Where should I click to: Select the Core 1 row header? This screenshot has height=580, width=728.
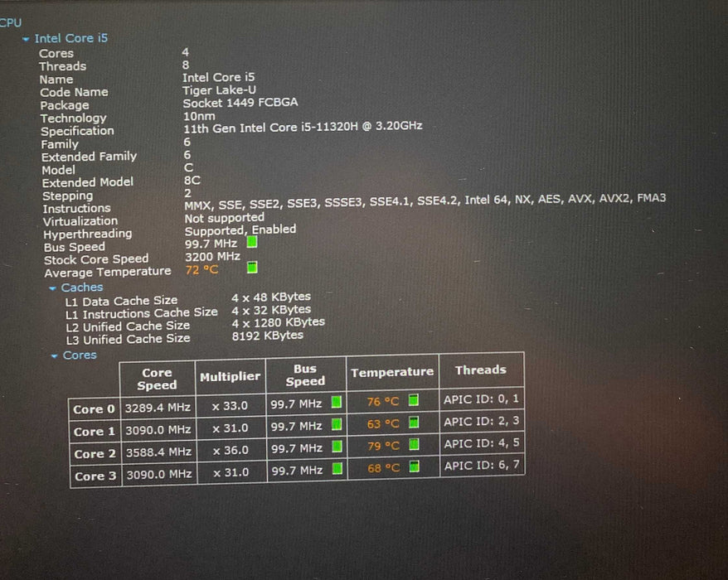pyautogui.click(x=95, y=432)
